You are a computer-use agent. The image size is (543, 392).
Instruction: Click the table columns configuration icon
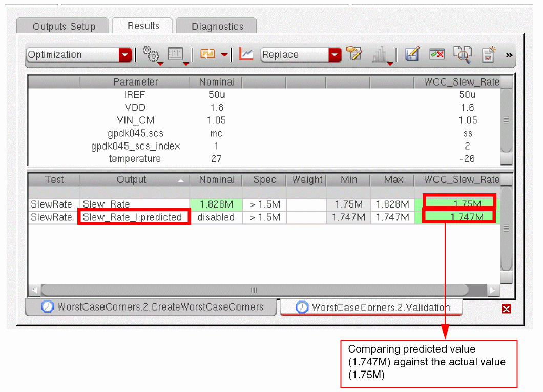click(x=175, y=54)
